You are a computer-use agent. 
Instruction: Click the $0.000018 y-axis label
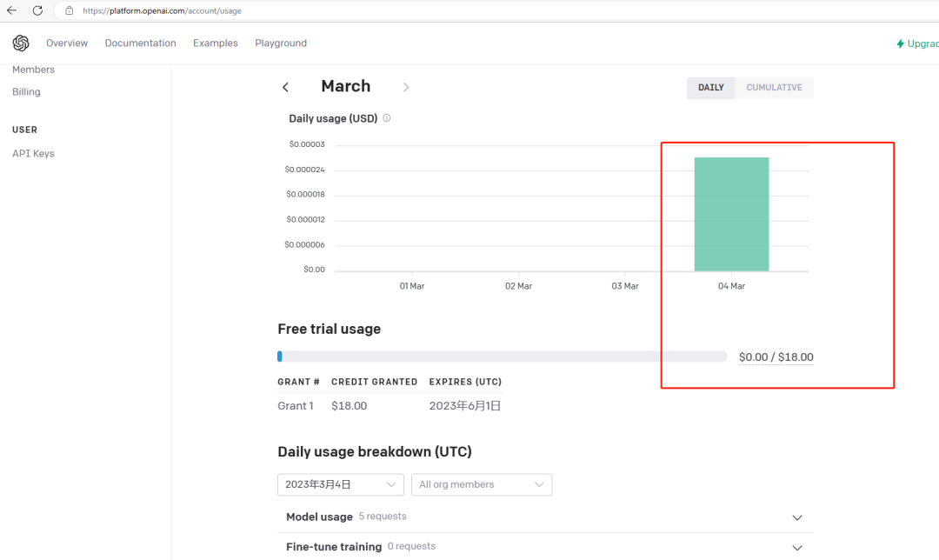point(305,194)
